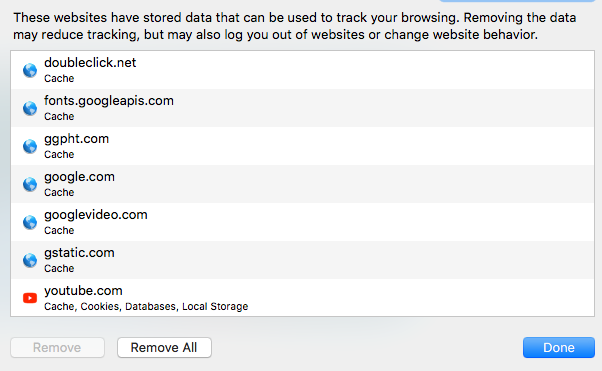602x371 pixels.
Task: Click the Cache label under google.com
Action: click(59, 192)
